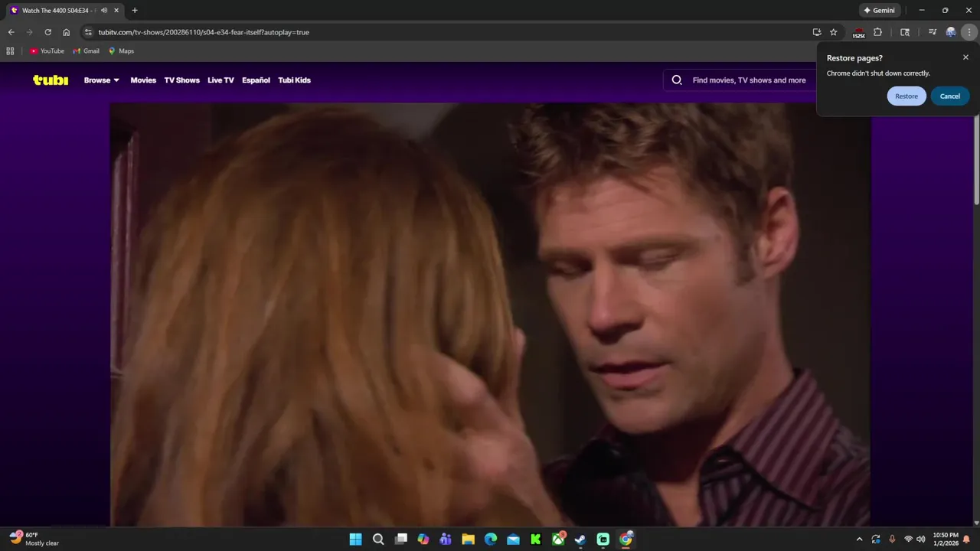Go to Movies section
The image size is (980, 551).
pos(143,80)
